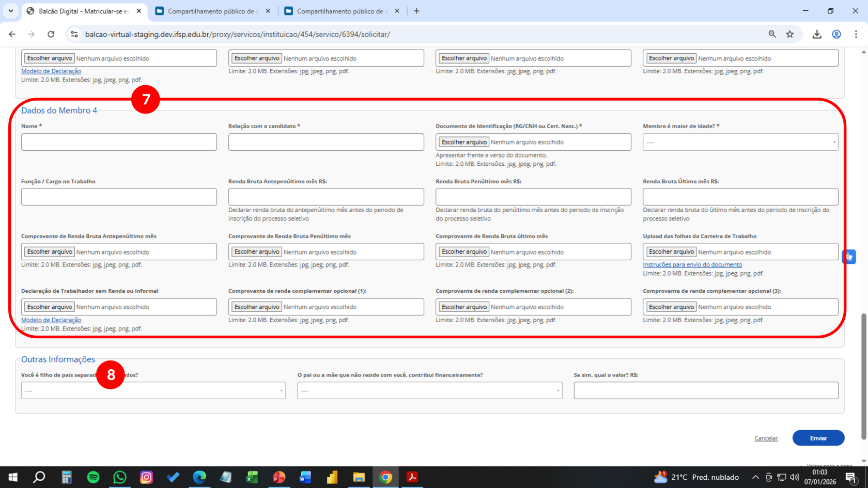Image resolution: width=868 pixels, height=488 pixels.
Task: Open the dropdown about financial contribution
Action: [429, 390]
